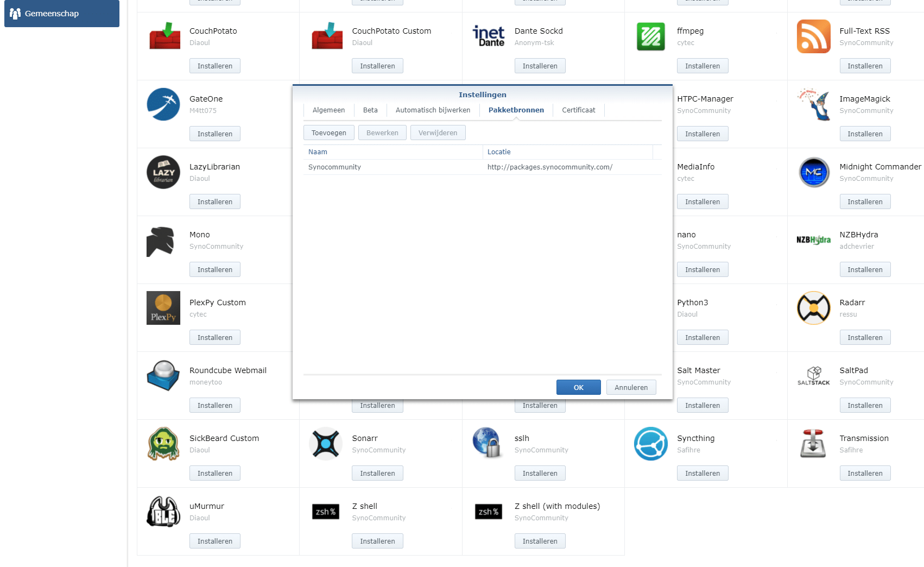The height and width of the screenshot is (567, 924).
Task: Click the Midnight Commander MC icon
Action: pyautogui.click(x=814, y=172)
